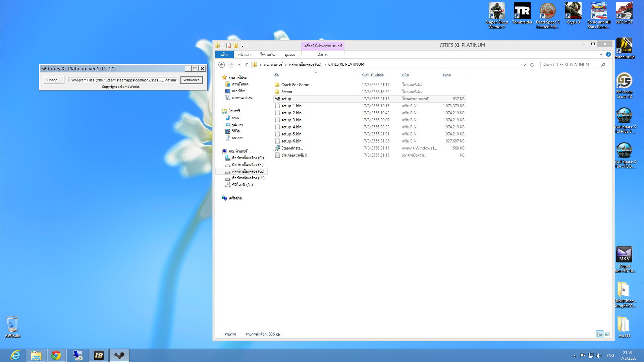Open the quick access toolbar customize dropdown
Viewport: 644px width, 362px height.
(242, 46)
